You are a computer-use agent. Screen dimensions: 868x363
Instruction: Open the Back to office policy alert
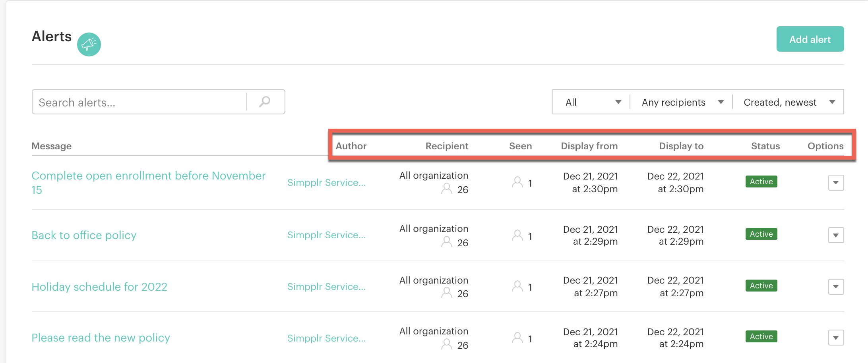coord(84,235)
